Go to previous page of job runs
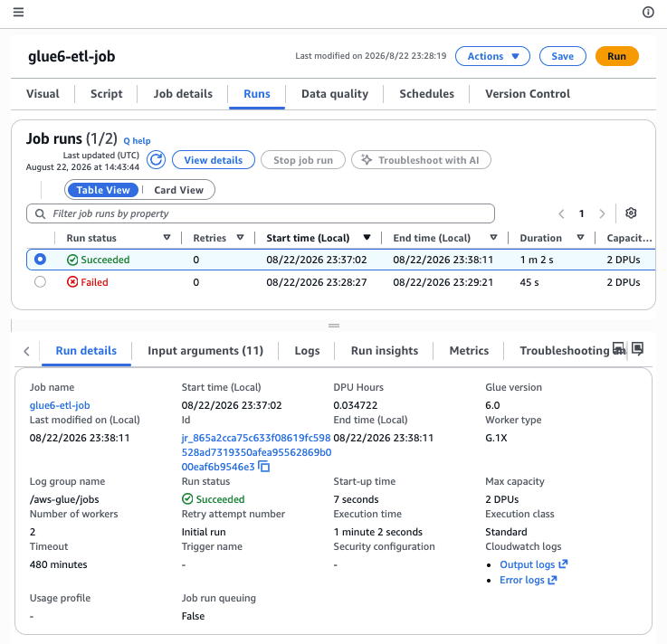This screenshot has height=644, width=667. click(561, 213)
